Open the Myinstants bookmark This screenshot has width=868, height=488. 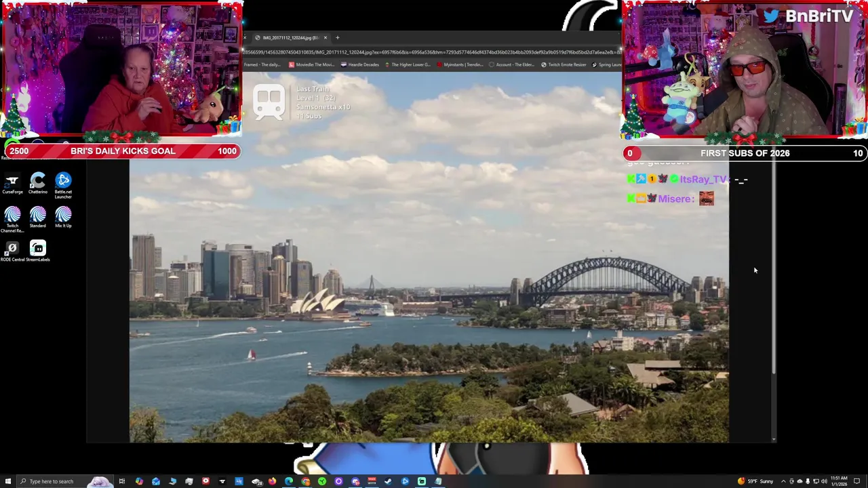(460, 65)
